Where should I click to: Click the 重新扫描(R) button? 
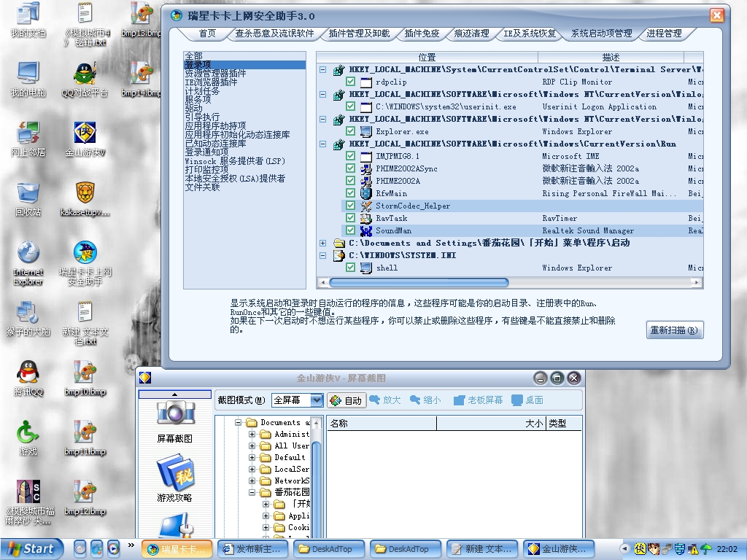[674, 330]
